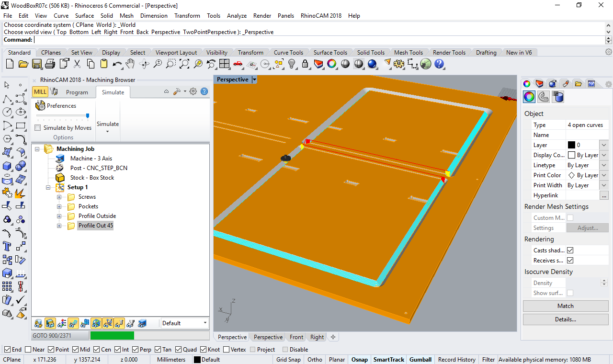The height and width of the screenshot is (364, 613).
Task: Open the Default dropdown below machining tree
Action: pyautogui.click(x=184, y=323)
